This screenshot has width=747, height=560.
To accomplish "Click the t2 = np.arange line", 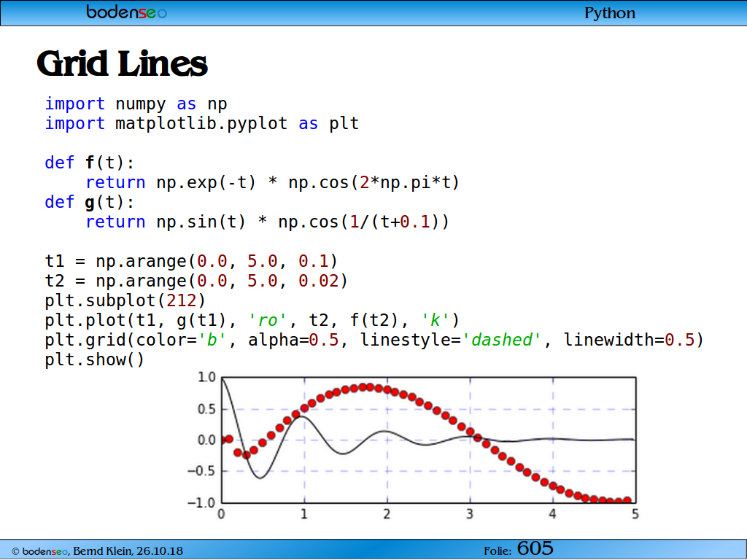I will 196,281.
